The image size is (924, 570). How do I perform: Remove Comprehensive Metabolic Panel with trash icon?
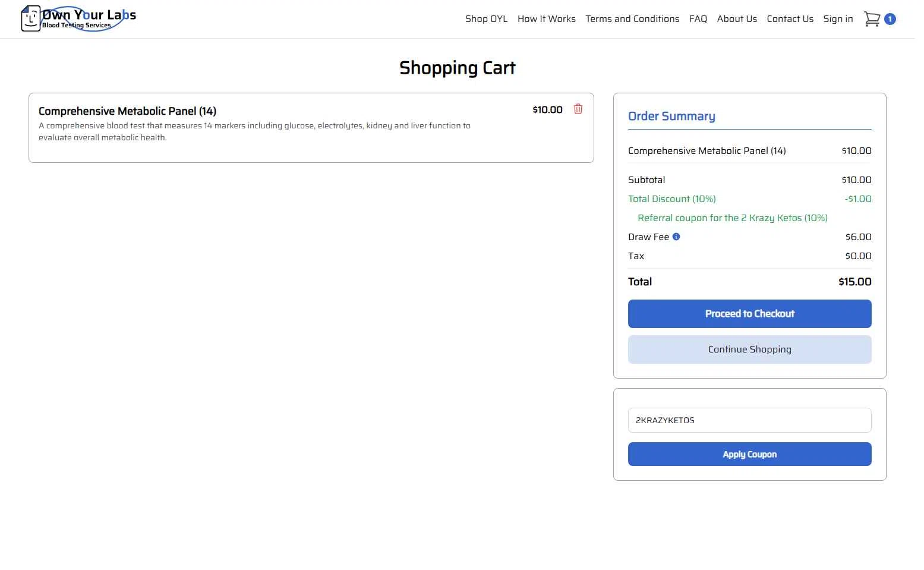coord(578,109)
